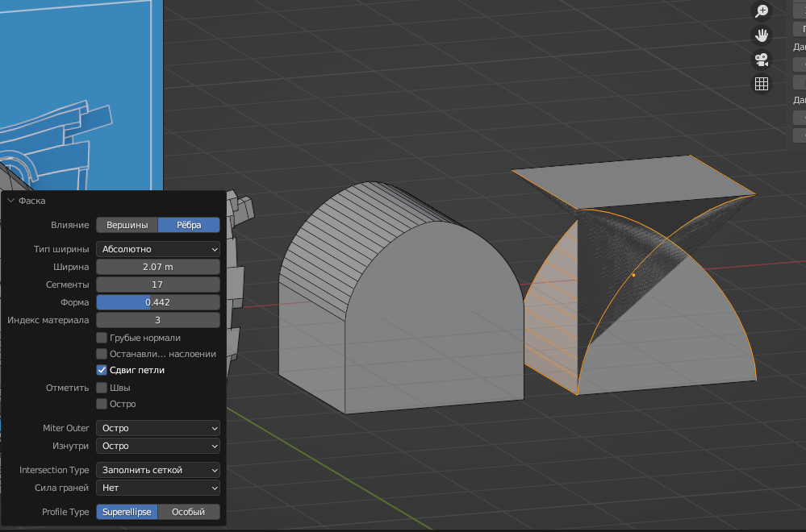Screen dimensions: 806x532
Task: Click the Сегменты value field
Action: tap(158, 285)
